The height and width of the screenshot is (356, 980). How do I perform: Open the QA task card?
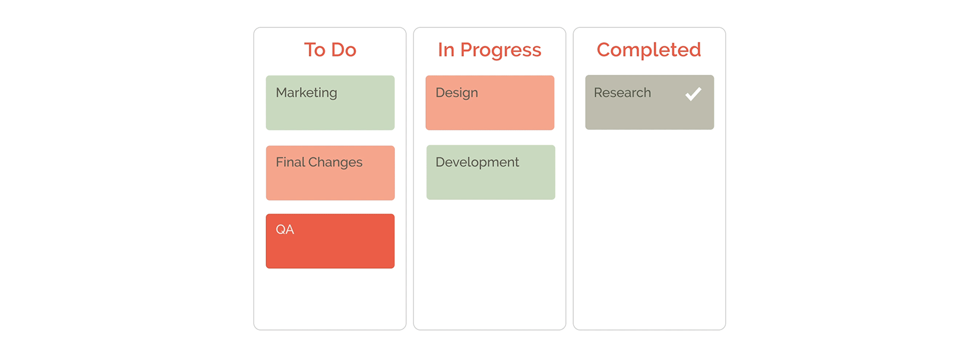tap(330, 241)
